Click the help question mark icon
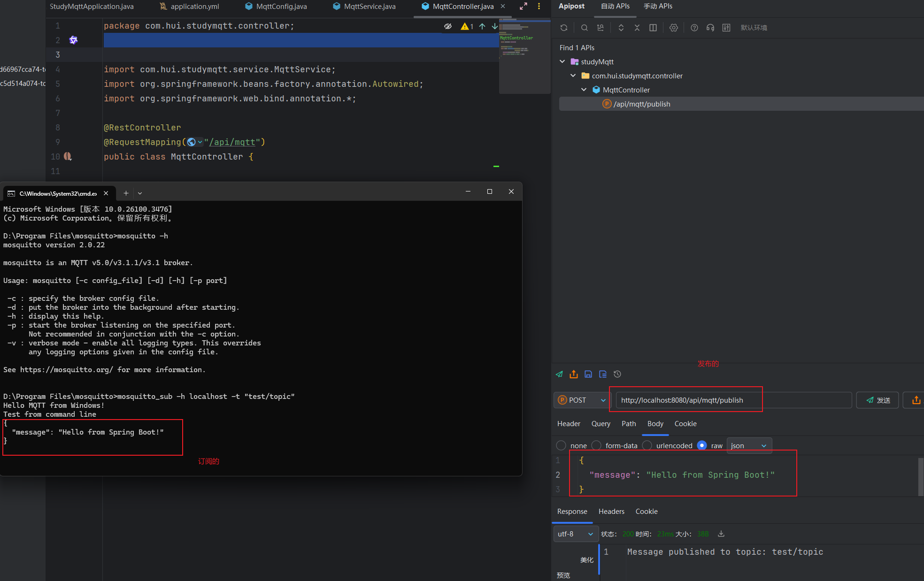This screenshot has height=581, width=924. point(694,28)
